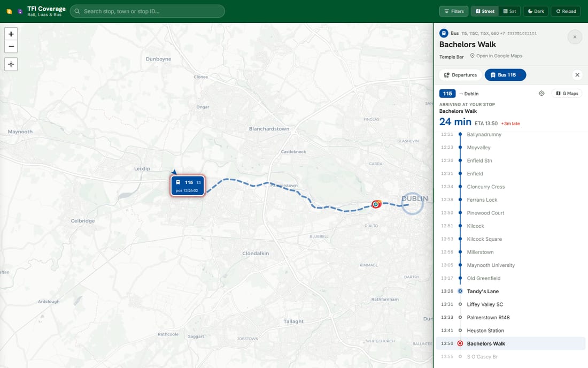The width and height of the screenshot is (588, 368).
Task: Select the Liffey Valley SC stop
Action: pos(510,304)
